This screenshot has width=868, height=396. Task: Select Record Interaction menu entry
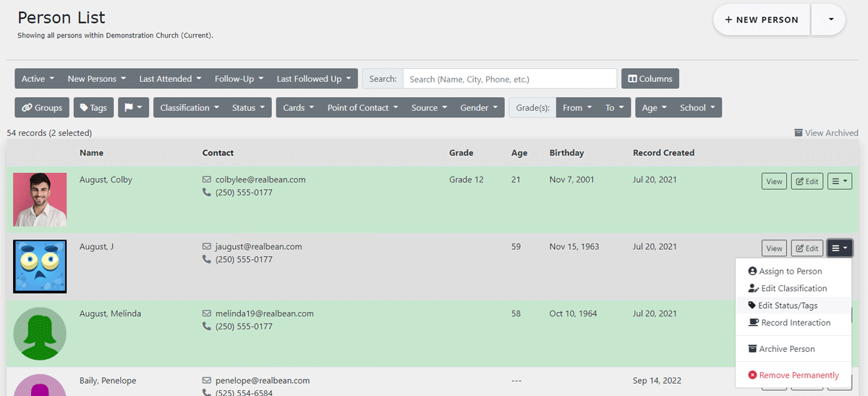793,323
